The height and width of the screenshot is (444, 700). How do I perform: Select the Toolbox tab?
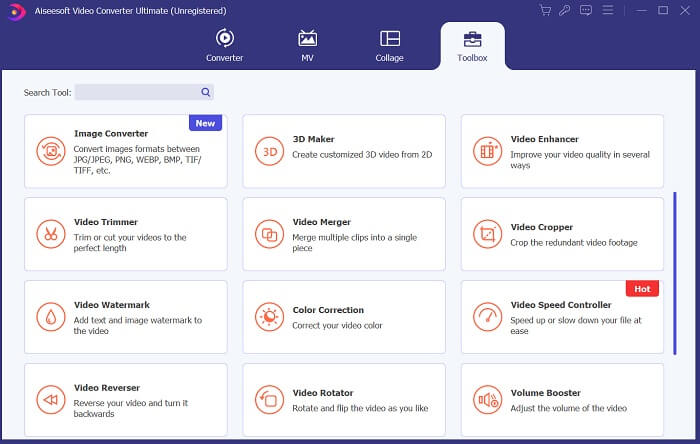pos(472,46)
